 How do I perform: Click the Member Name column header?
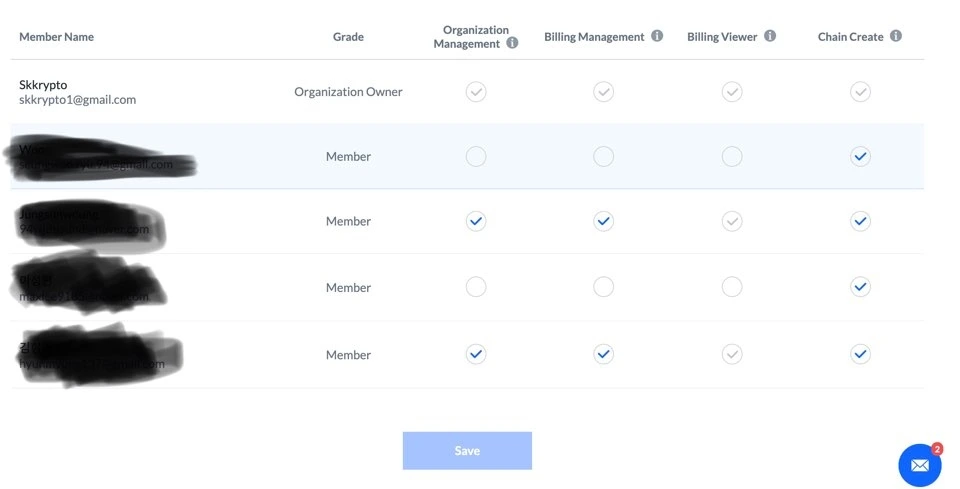(56, 37)
